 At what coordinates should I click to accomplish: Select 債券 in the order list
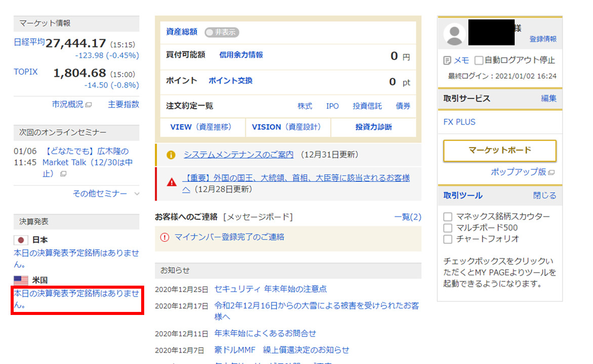coord(403,106)
